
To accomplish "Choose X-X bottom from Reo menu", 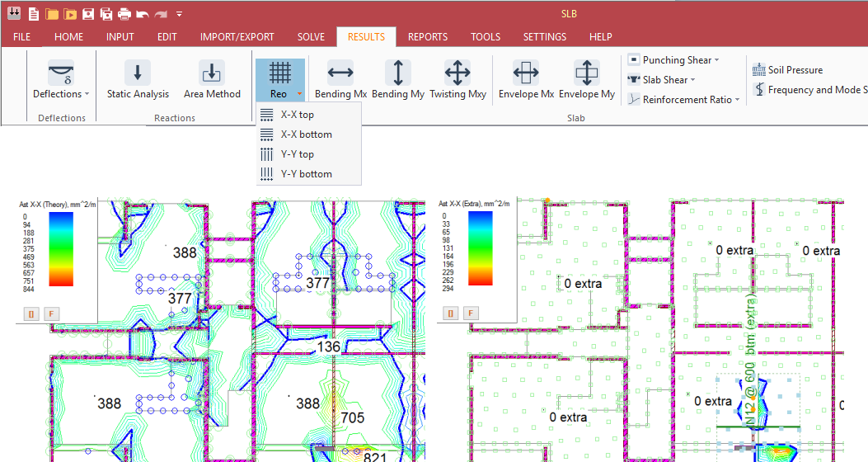I will tap(306, 134).
